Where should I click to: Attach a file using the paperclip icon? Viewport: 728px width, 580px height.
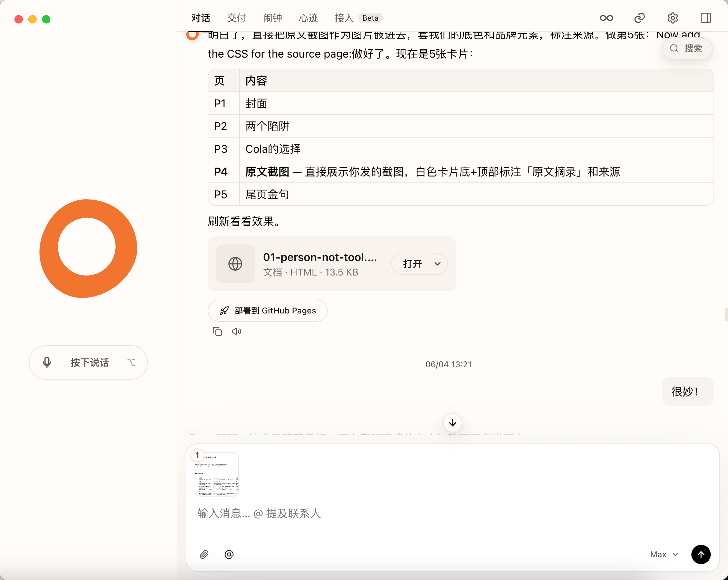(x=204, y=554)
